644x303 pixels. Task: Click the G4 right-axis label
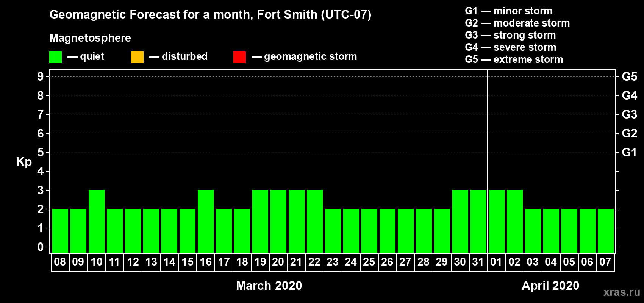tap(629, 95)
